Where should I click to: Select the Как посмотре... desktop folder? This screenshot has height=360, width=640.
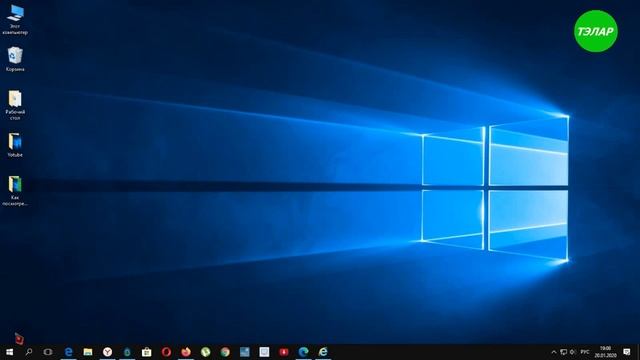15,190
